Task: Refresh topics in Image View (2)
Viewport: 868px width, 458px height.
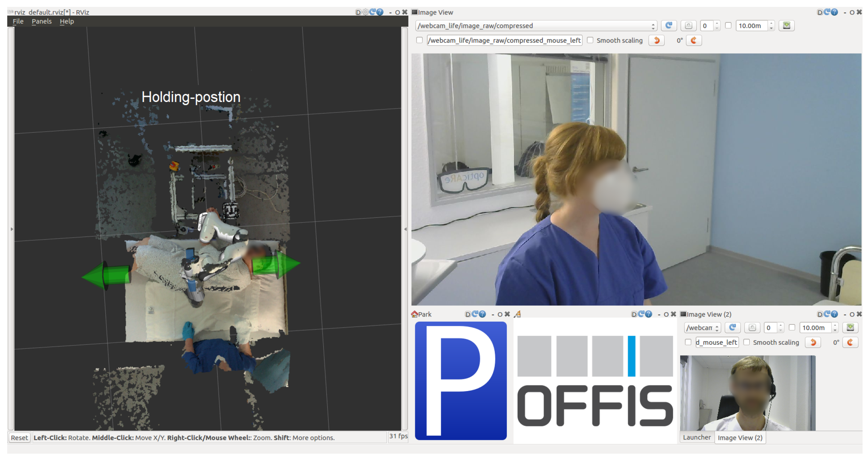Action: point(732,328)
